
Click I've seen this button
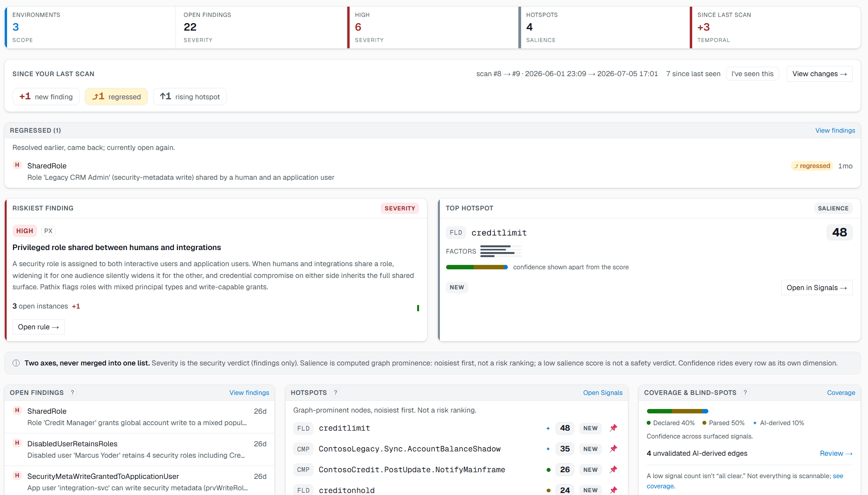tap(752, 74)
